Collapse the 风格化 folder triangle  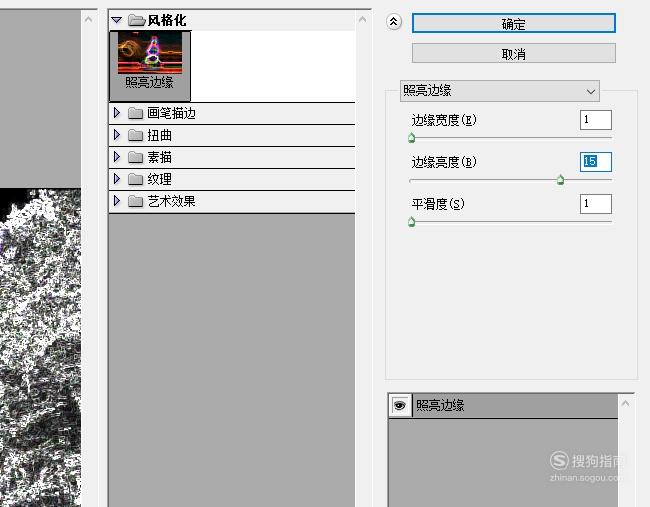click(116, 20)
